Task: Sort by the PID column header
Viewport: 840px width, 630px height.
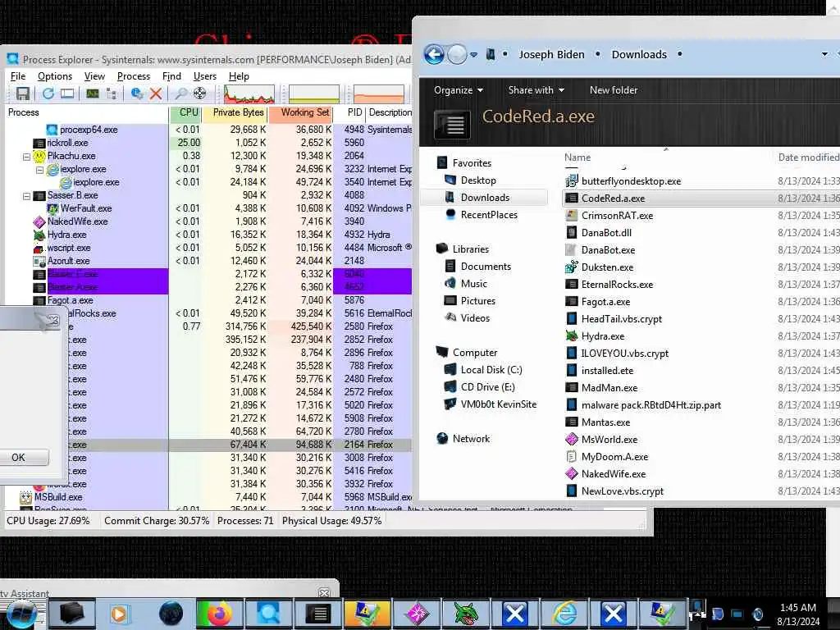Action: pyautogui.click(x=350, y=112)
